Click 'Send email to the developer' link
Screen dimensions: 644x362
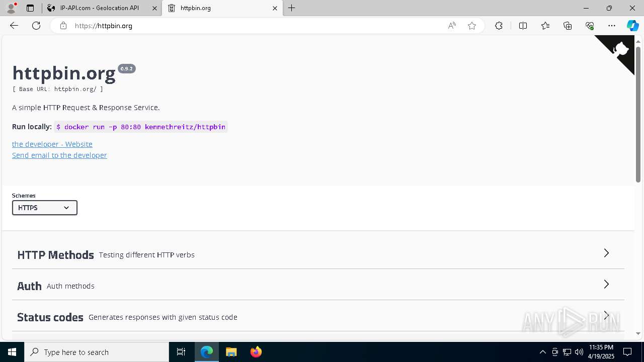tap(59, 155)
